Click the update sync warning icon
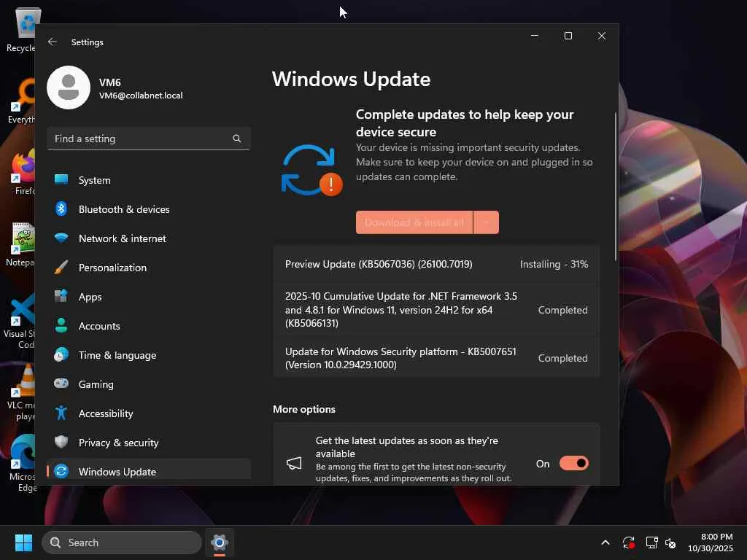This screenshot has width=747, height=560. pyautogui.click(x=311, y=170)
